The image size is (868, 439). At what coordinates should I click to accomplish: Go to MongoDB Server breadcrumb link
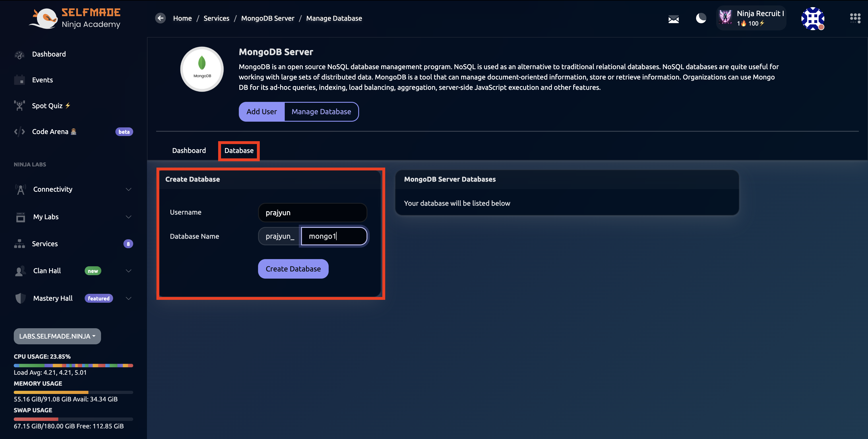[x=268, y=18]
